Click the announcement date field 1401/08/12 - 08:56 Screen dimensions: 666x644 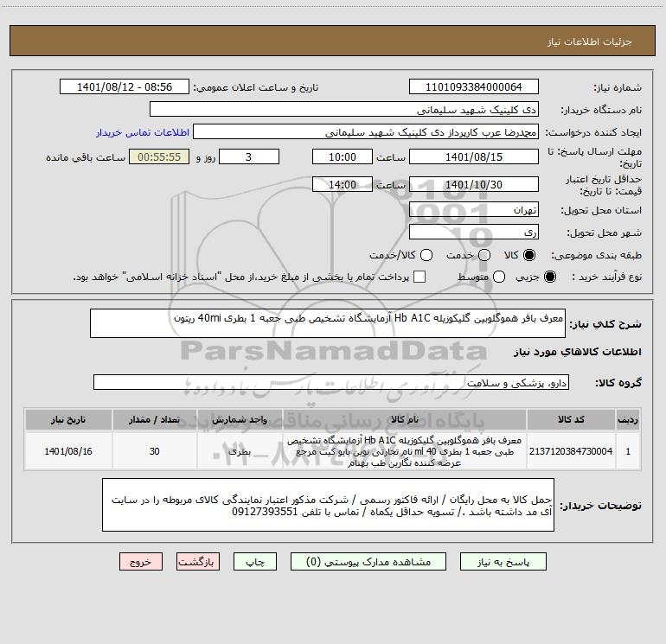point(125,87)
